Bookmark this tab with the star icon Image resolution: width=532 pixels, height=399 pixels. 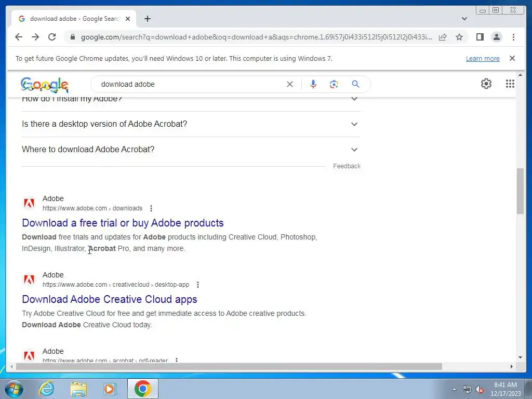pyautogui.click(x=459, y=37)
